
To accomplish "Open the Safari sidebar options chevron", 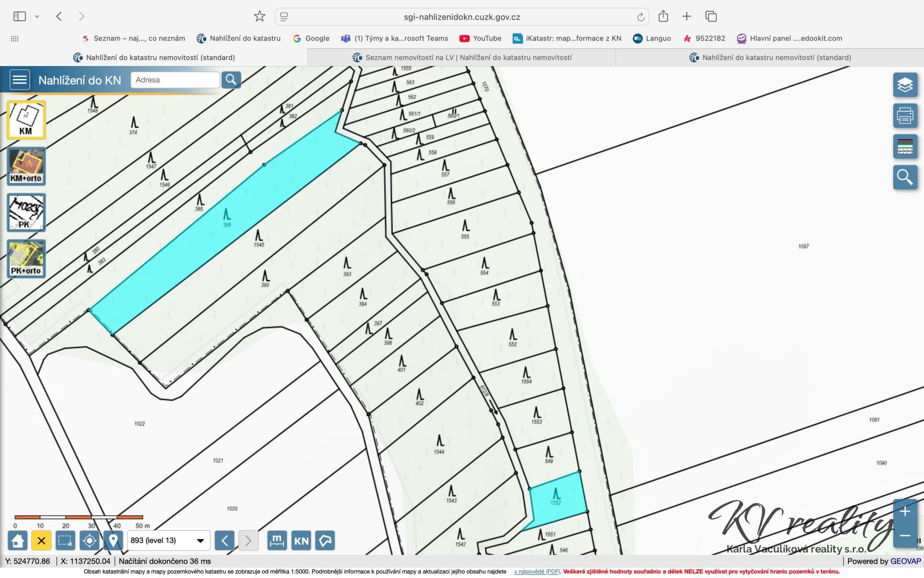I will [x=37, y=17].
